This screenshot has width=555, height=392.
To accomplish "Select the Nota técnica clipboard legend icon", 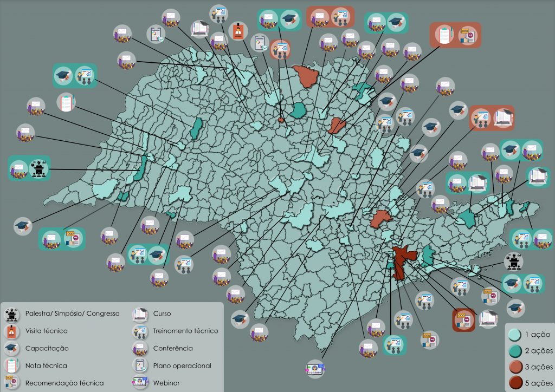I will [12, 366].
